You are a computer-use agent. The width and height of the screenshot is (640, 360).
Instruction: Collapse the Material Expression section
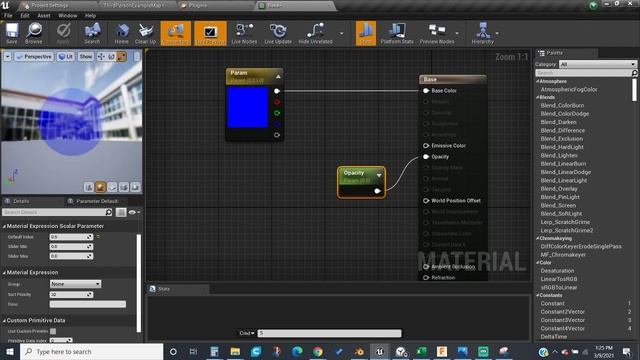[x=4, y=272]
